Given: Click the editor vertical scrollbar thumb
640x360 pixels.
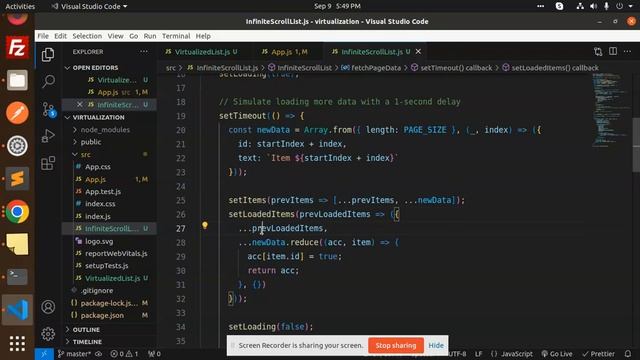Looking at the screenshot, I should click(636, 145).
